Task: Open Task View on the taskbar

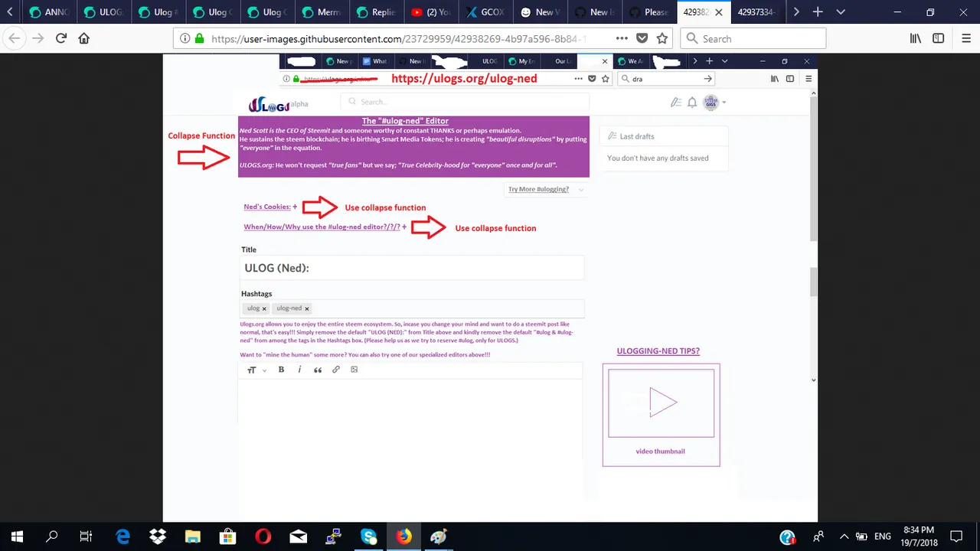Action: [x=87, y=536]
